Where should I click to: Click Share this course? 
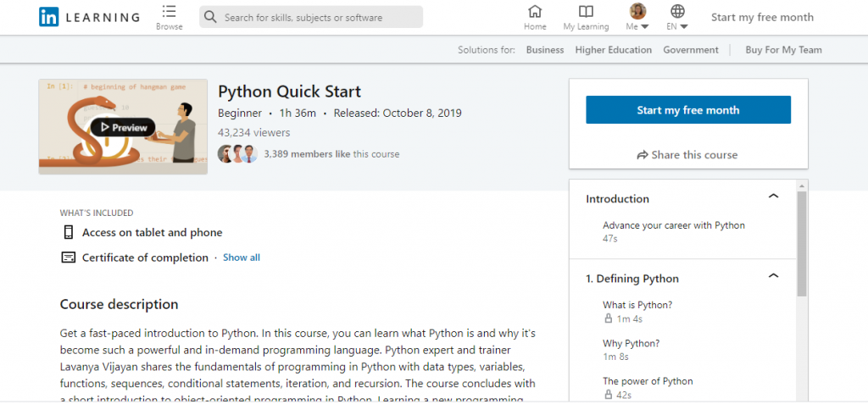687,155
